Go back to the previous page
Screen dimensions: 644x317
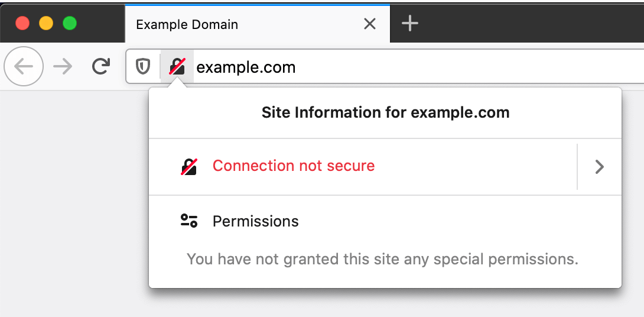[24, 67]
